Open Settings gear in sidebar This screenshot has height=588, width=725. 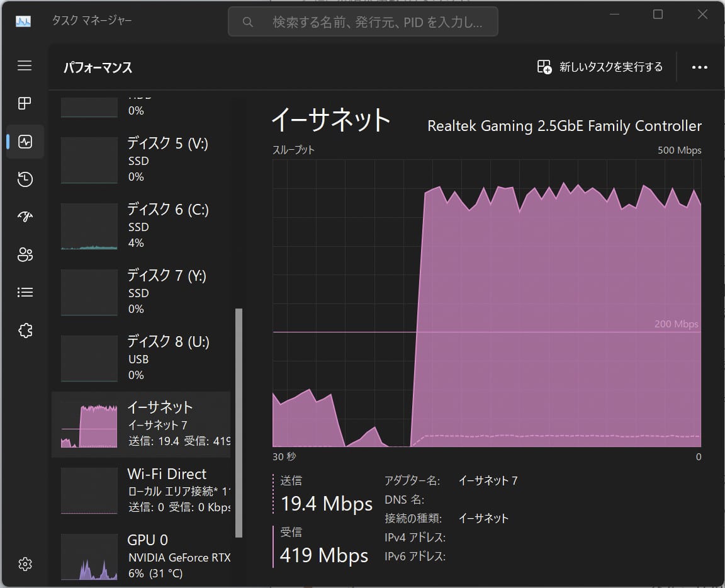click(25, 564)
